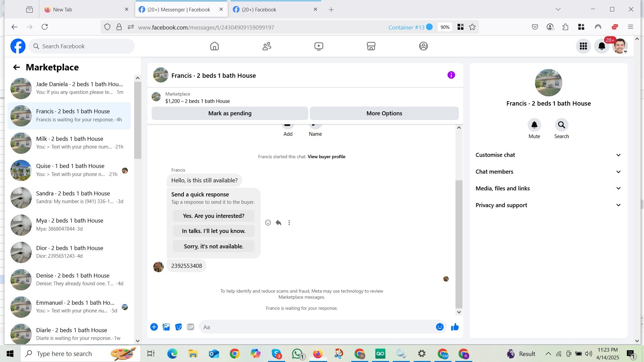Send a thumbs-up like

[455, 327]
